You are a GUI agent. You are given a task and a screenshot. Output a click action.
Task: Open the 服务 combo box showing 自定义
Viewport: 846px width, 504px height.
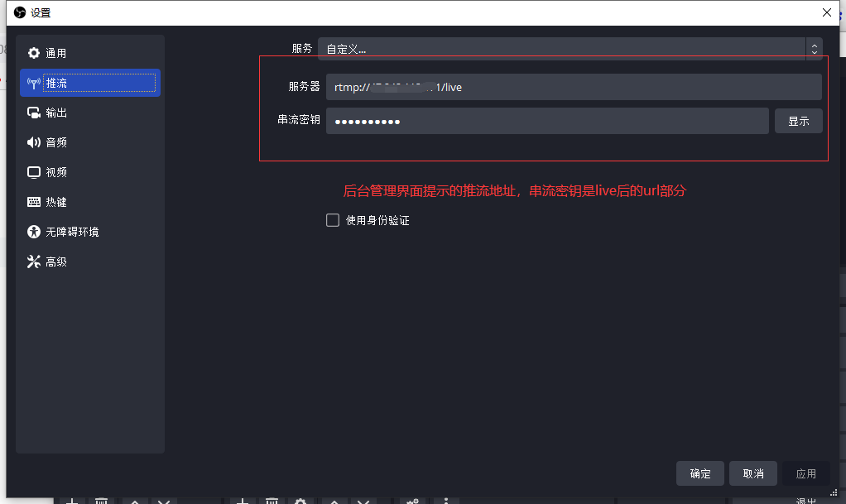[x=563, y=49]
